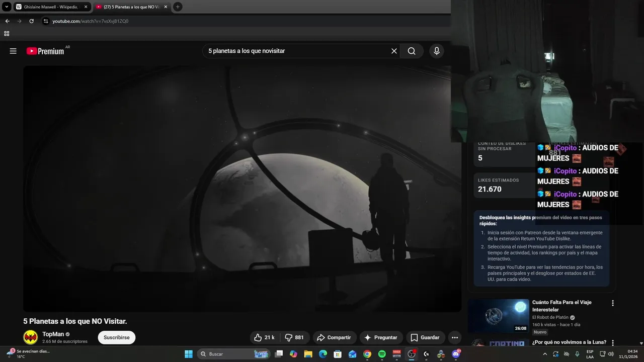The image size is (644, 362).
Task: Open Spotify from the taskbar
Action: coord(382,354)
